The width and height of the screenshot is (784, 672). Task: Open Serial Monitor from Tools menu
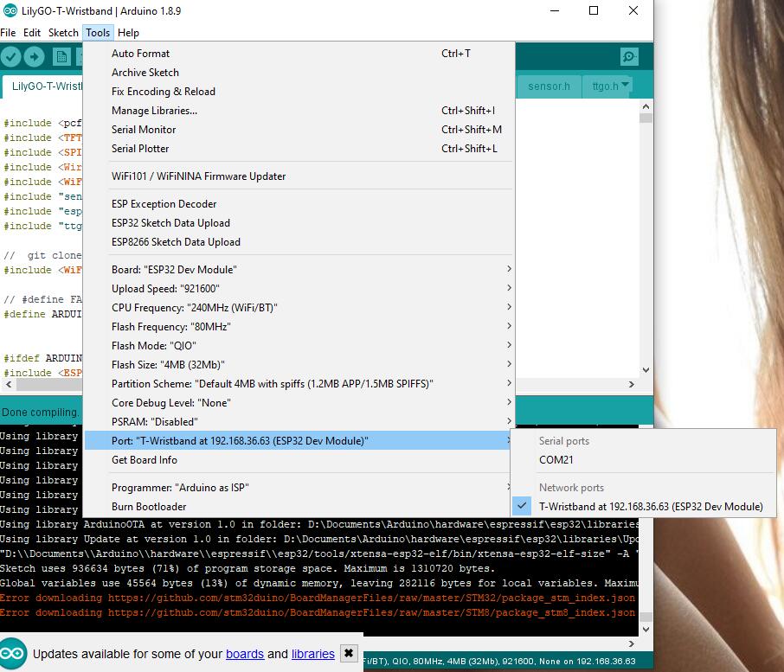[299, 129]
